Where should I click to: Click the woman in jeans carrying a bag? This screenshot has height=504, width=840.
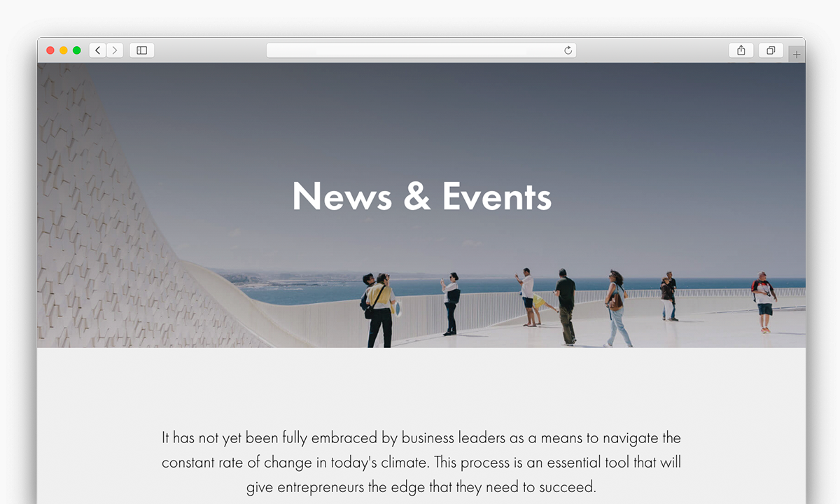(x=617, y=308)
